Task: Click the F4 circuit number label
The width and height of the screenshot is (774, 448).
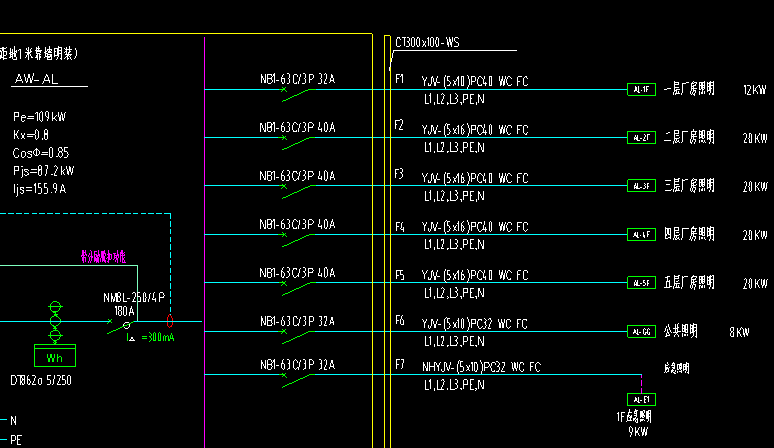Action: tap(399, 227)
